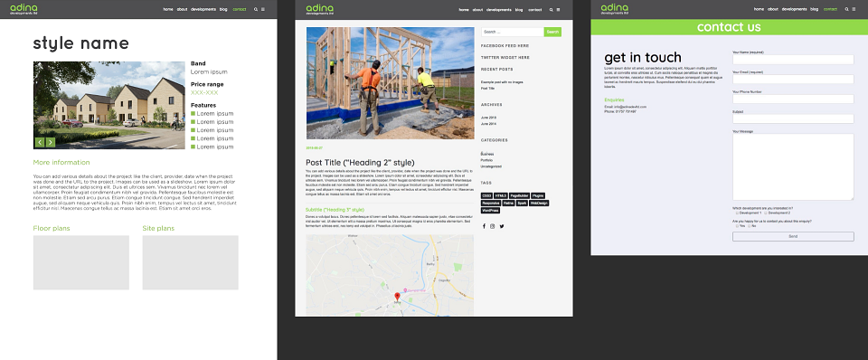Open search icon in blog page header
868x360 pixels.
[551, 9]
